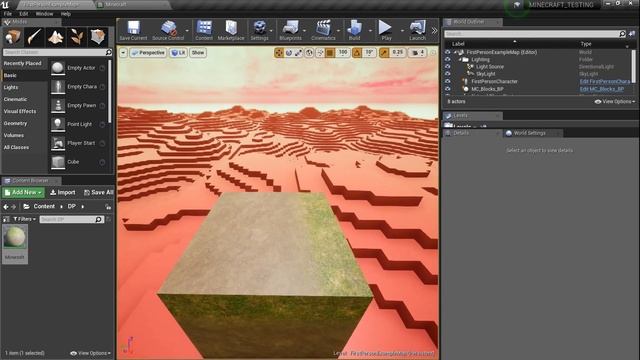The height and width of the screenshot is (360, 640).
Task: Open the viewport Show menu
Action: [x=198, y=53]
